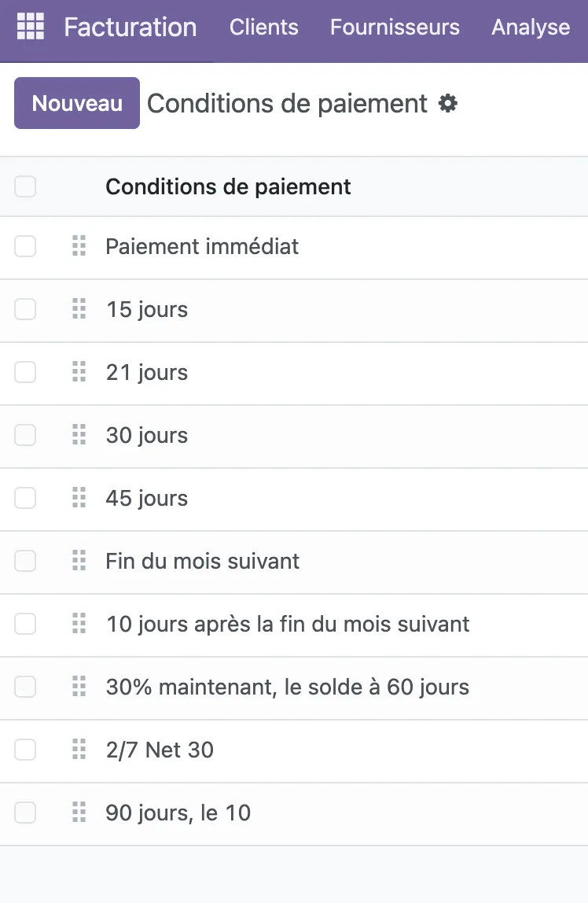Check the 30% maintenant, le solde row box
This screenshot has height=903, width=588.
(x=25, y=687)
